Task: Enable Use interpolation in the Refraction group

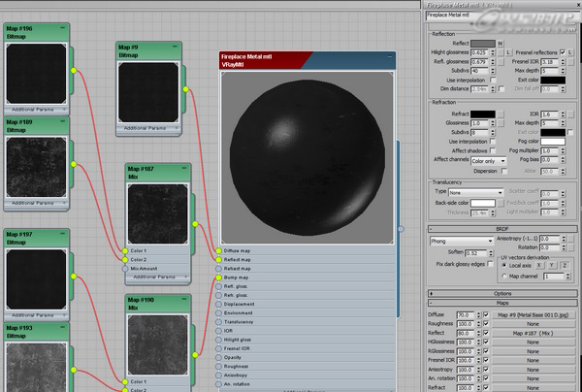Action: coord(493,142)
